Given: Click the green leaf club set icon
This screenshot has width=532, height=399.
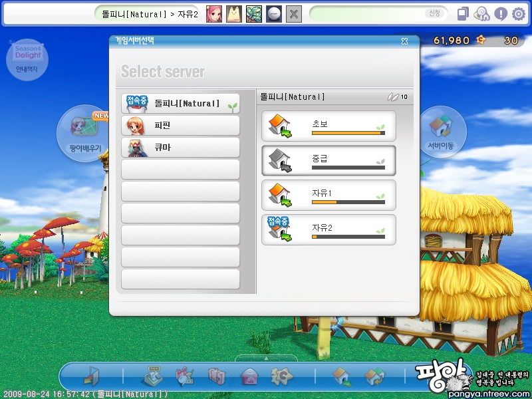Looking at the screenshot, I should [x=254, y=14].
